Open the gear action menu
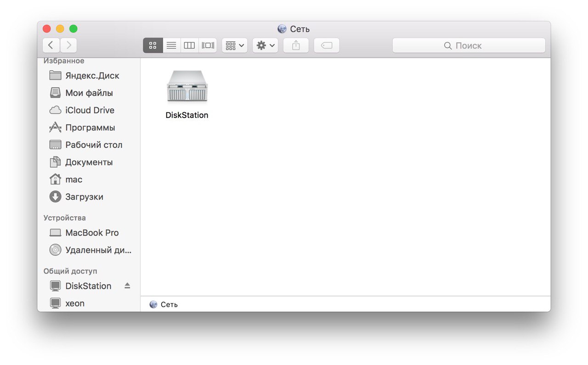 [266, 45]
